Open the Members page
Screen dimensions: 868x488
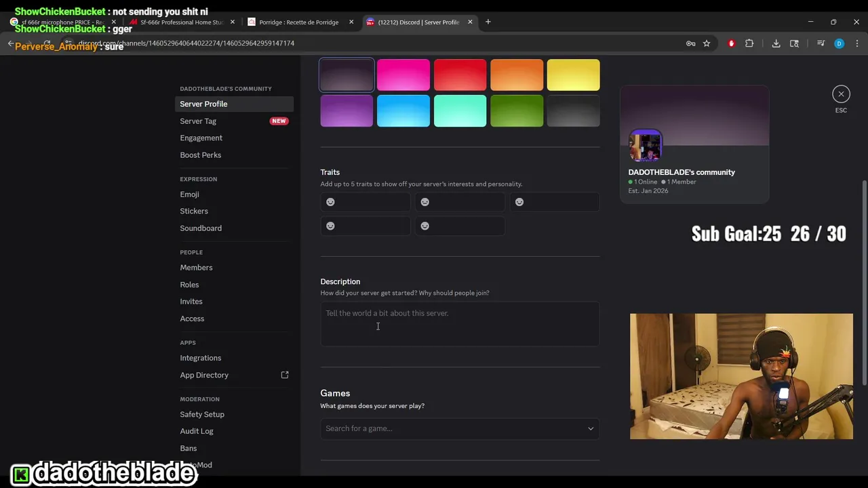[234, 267]
